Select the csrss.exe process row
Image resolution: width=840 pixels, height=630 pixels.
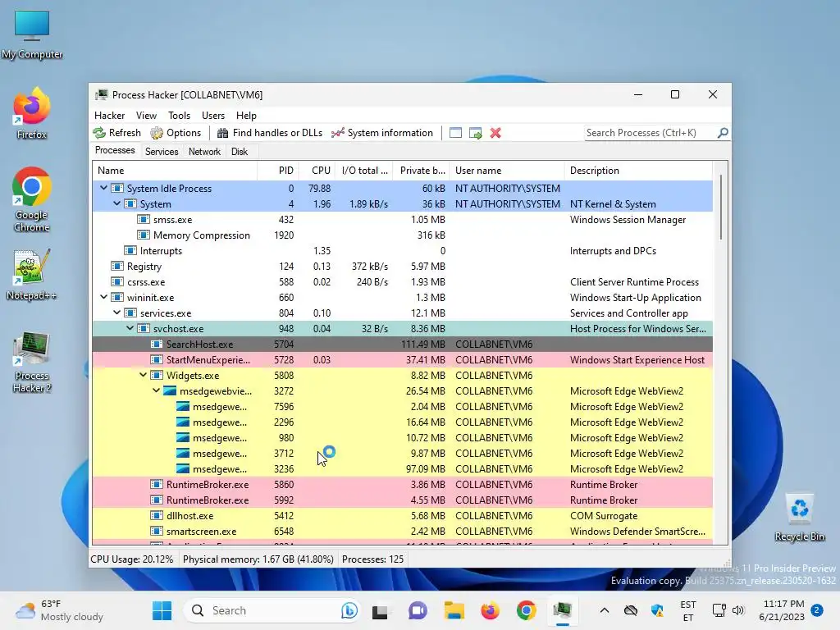pyautogui.click(x=402, y=282)
